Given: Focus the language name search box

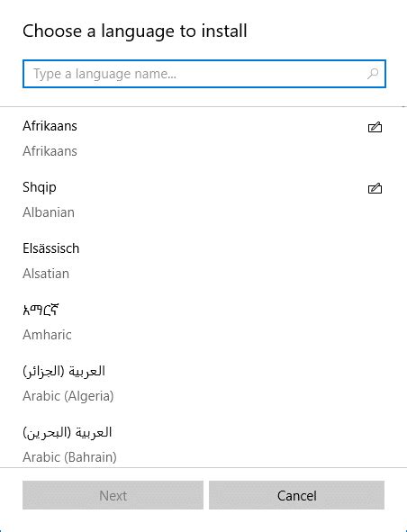Looking at the screenshot, I should (204, 74).
